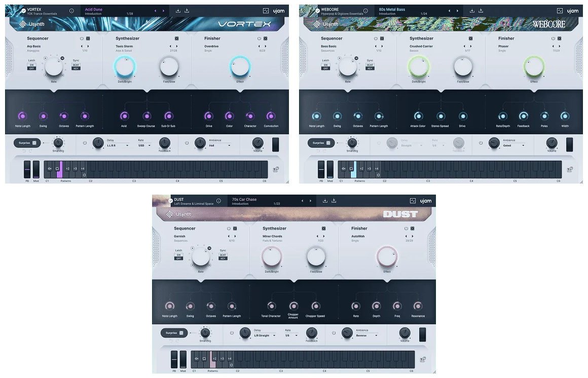
Task: Click the Synthesizer randomize dice in Vortex
Action: (176, 38)
